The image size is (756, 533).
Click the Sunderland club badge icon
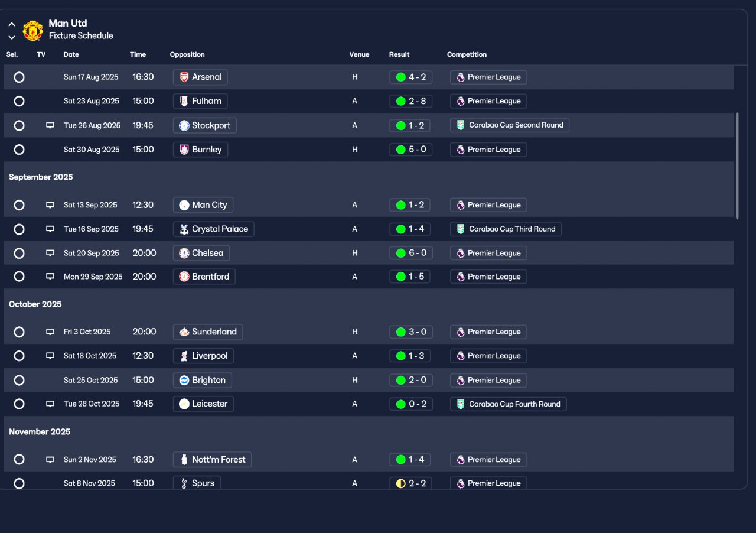coord(184,331)
